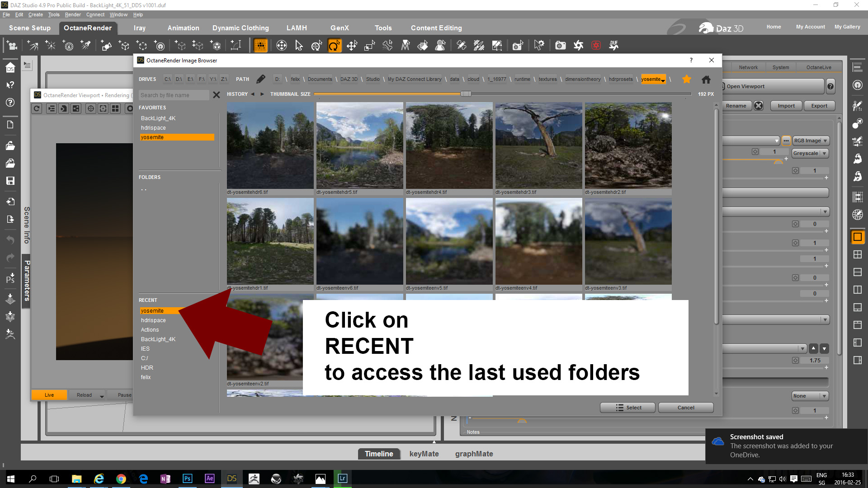Click the help question mark beside Open Viewport
This screenshot has width=868, height=488.
coord(830,86)
